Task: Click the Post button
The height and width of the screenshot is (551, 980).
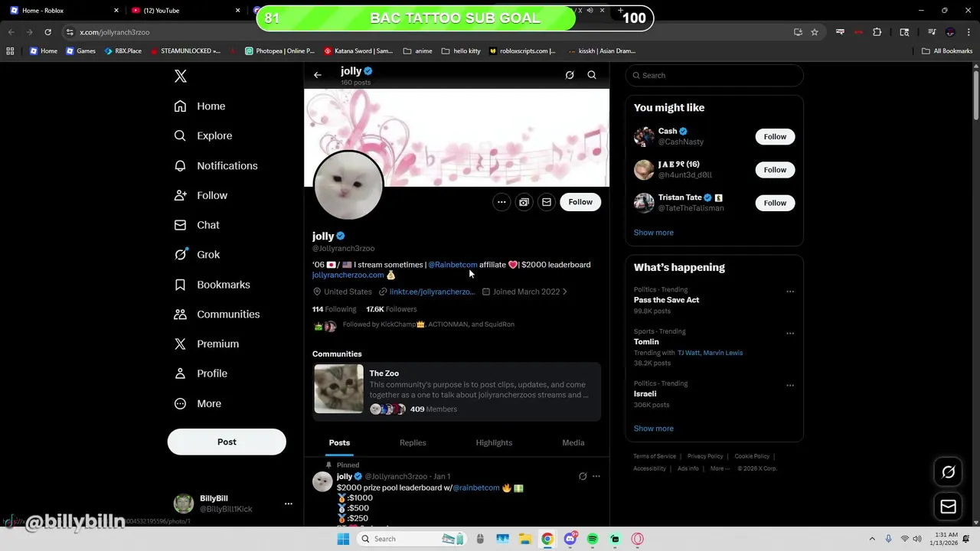Action: point(227,442)
